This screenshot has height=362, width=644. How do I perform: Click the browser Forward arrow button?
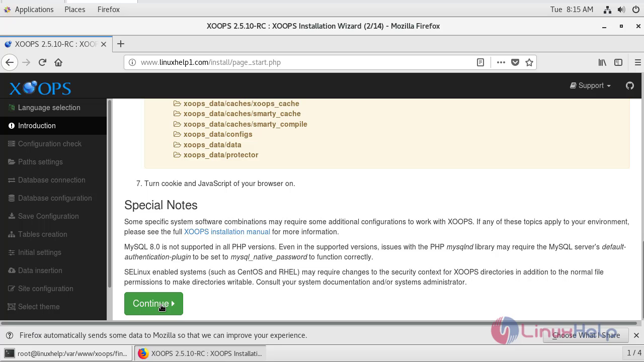coord(26,62)
